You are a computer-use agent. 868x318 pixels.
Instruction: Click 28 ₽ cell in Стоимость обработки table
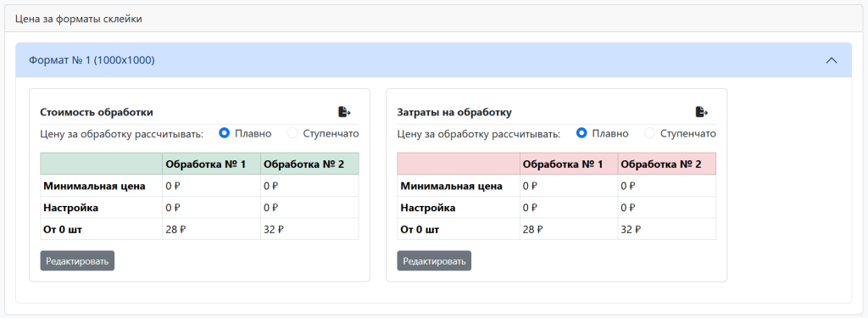[x=211, y=229]
